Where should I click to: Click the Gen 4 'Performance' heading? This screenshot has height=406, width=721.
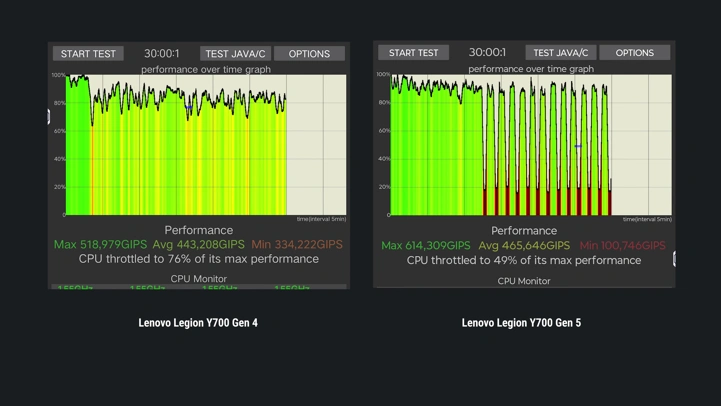click(199, 230)
